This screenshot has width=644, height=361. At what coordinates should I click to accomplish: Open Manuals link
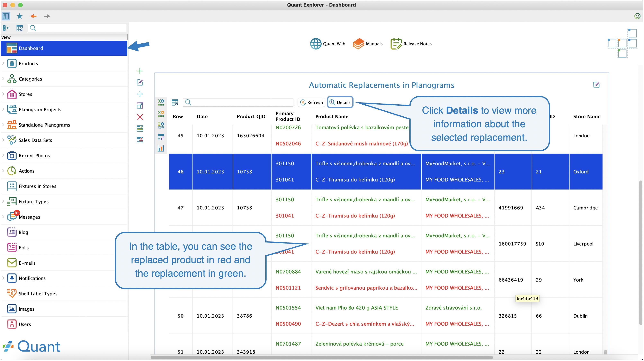point(367,44)
